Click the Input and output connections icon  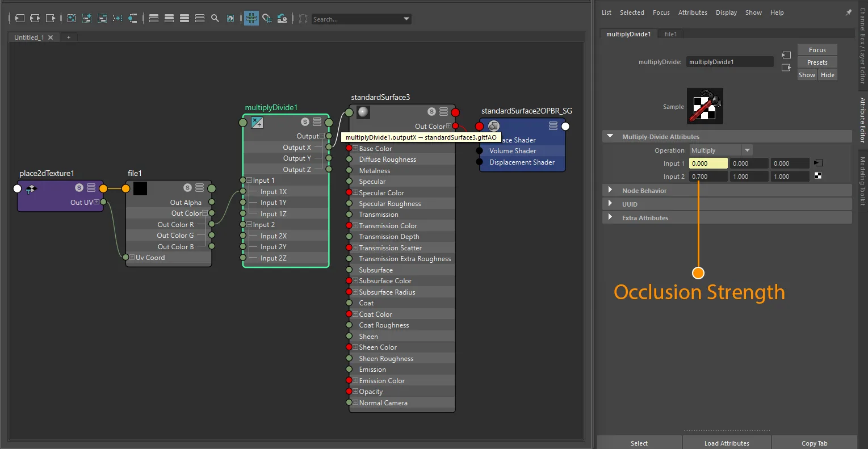[x=35, y=18]
